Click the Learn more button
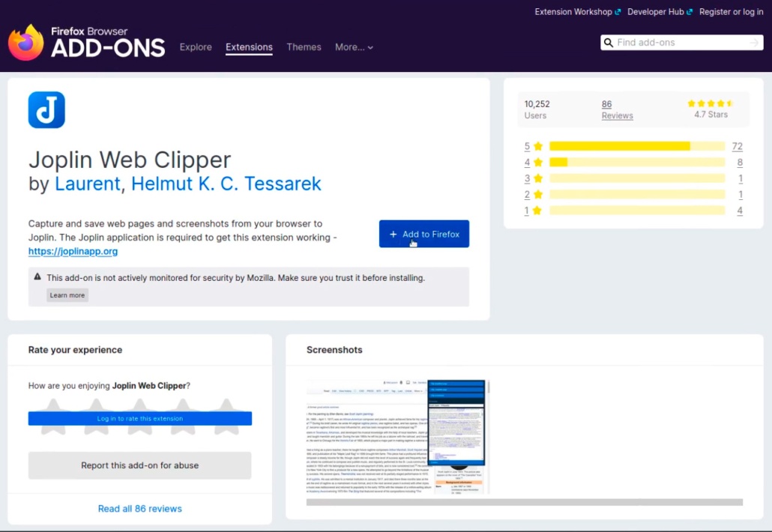The height and width of the screenshot is (532, 772). pos(67,295)
